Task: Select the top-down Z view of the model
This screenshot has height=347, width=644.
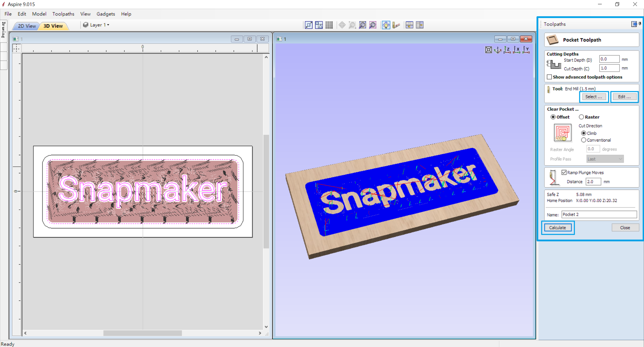Action: (507, 50)
